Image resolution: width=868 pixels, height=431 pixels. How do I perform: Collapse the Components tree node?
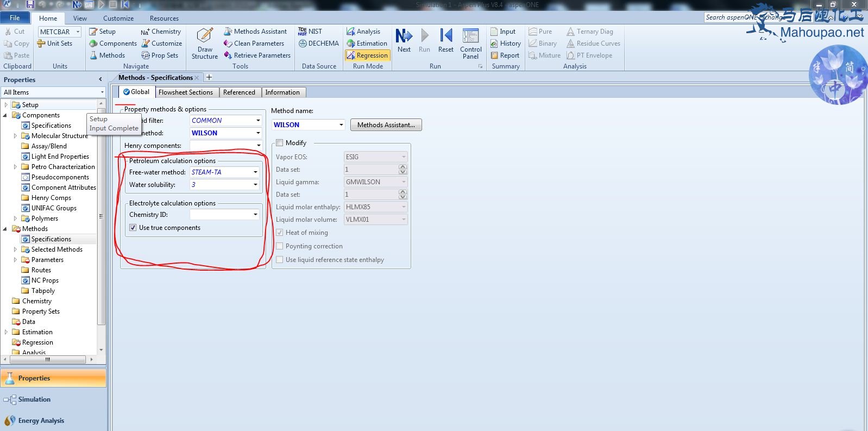(x=5, y=115)
